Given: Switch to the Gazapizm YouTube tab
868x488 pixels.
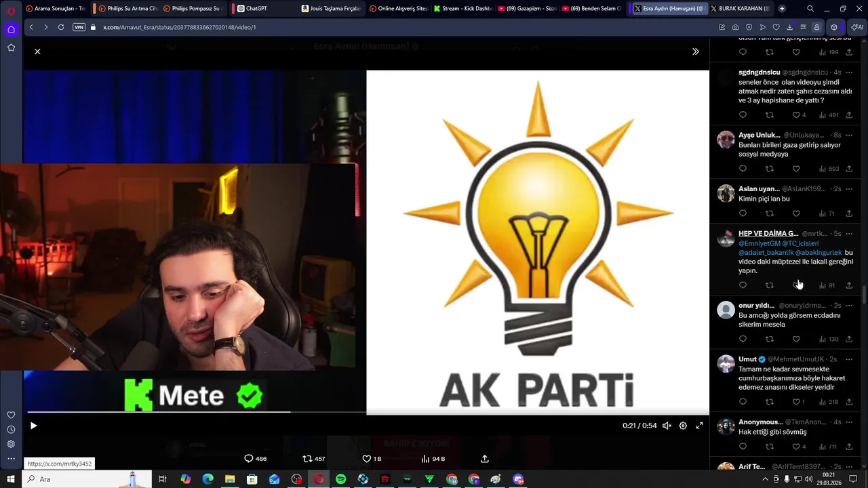Looking at the screenshot, I should (x=527, y=9).
